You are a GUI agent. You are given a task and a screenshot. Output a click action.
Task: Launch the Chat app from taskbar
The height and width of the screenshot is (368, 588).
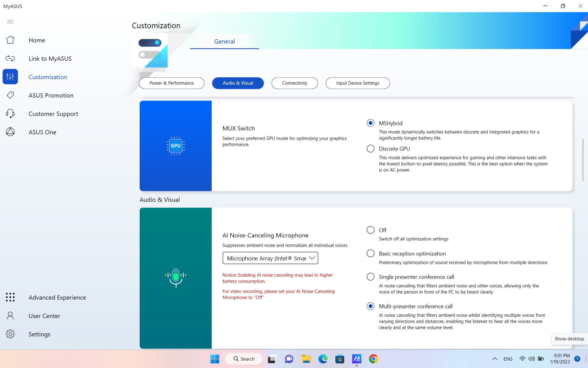click(x=289, y=359)
